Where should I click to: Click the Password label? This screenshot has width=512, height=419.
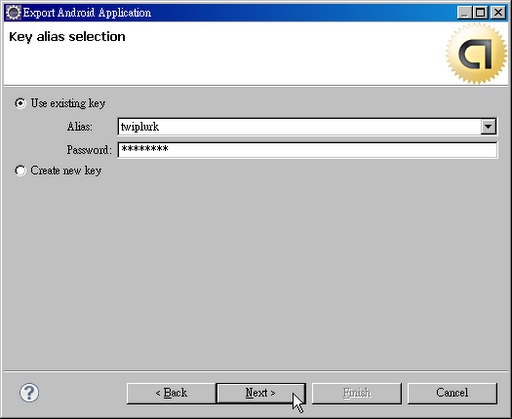click(89, 150)
